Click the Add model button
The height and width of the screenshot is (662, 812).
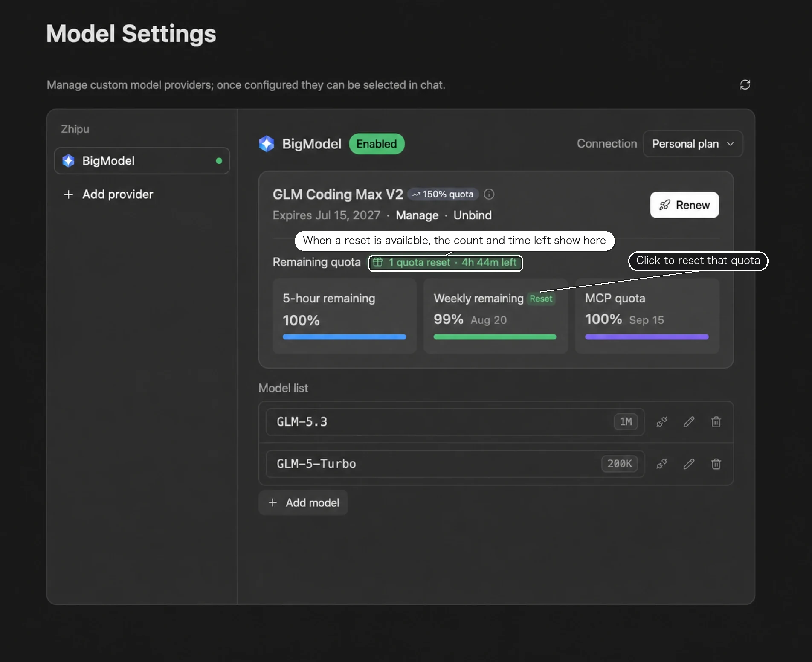click(x=303, y=502)
